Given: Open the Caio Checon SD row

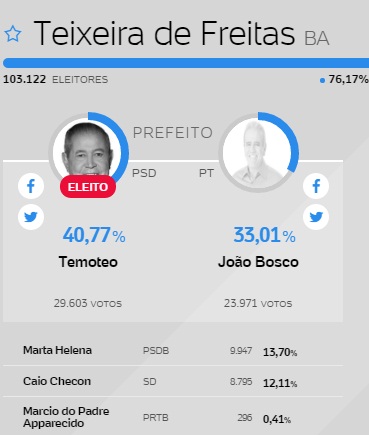Looking at the screenshot, I should tap(173, 381).
